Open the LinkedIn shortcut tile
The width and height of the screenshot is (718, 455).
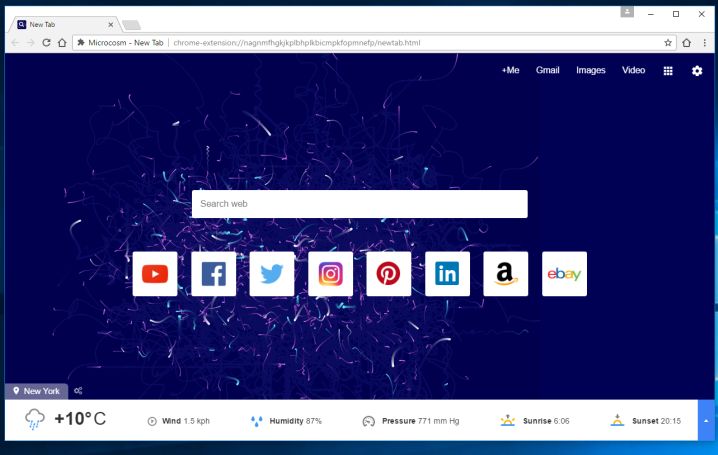(x=447, y=274)
